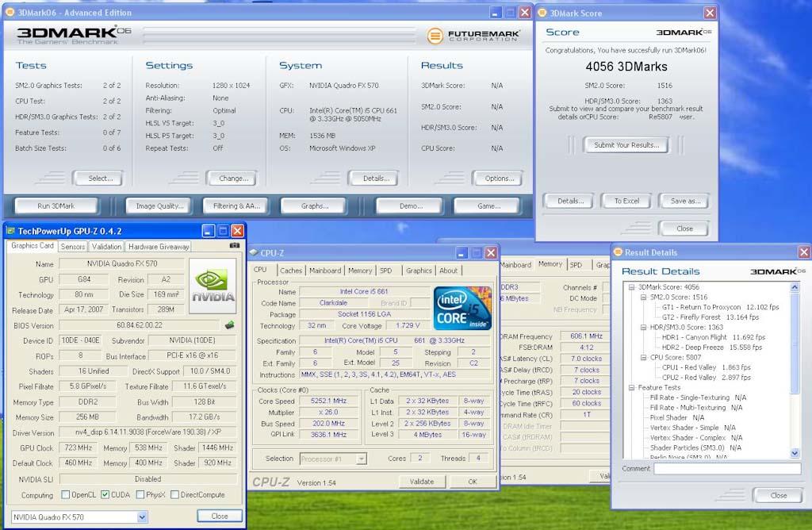Select the CPU1 - Red Valley row
The height and width of the screenshot is (530, 812).
(706, 367)
